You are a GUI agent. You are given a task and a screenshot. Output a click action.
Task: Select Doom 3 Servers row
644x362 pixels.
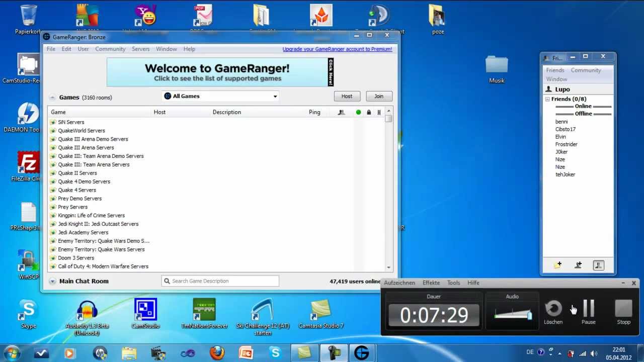click(x=216, y=258)
